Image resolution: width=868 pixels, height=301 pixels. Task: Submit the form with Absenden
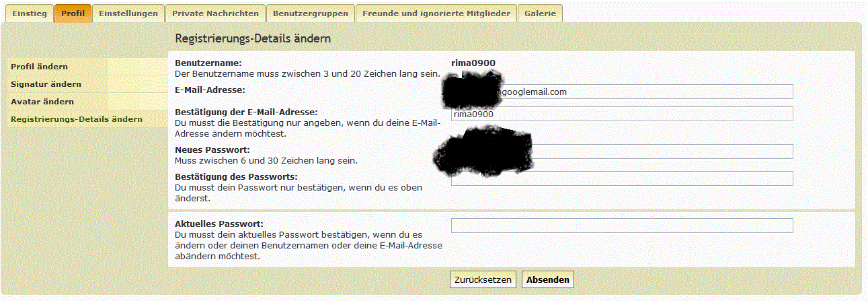[548, 279]
